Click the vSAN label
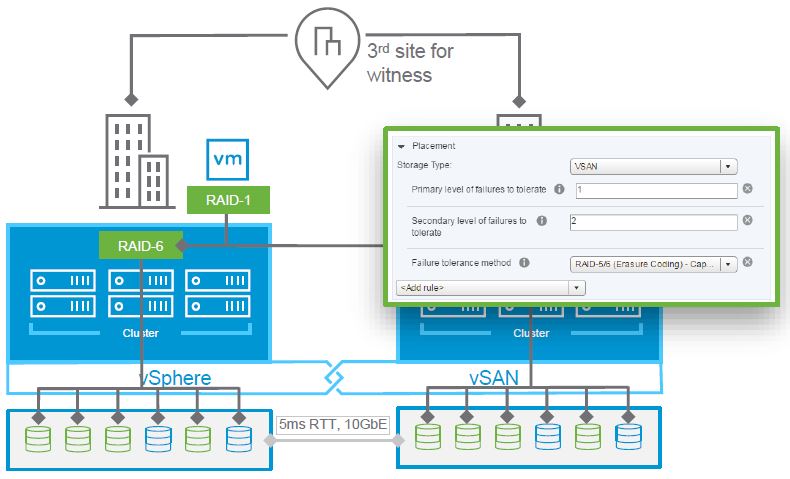790x479 pixels. (494, 378)
